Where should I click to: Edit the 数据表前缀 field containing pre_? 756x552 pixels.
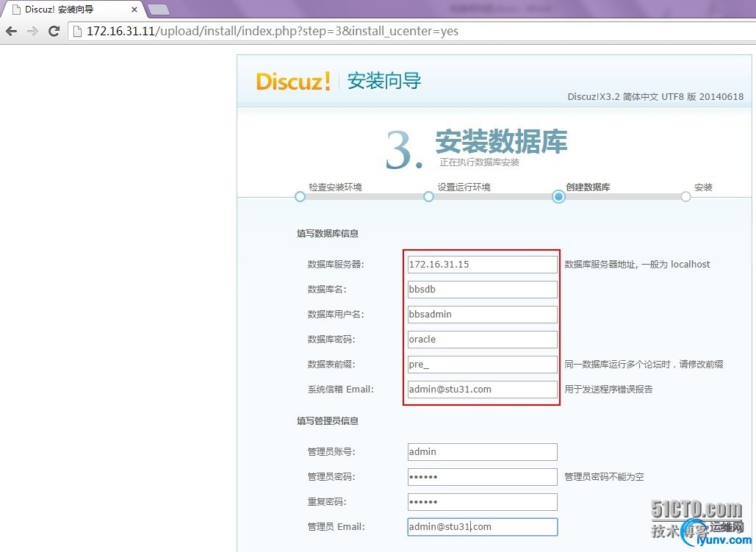pyautogui.click(x=482, y=365)
